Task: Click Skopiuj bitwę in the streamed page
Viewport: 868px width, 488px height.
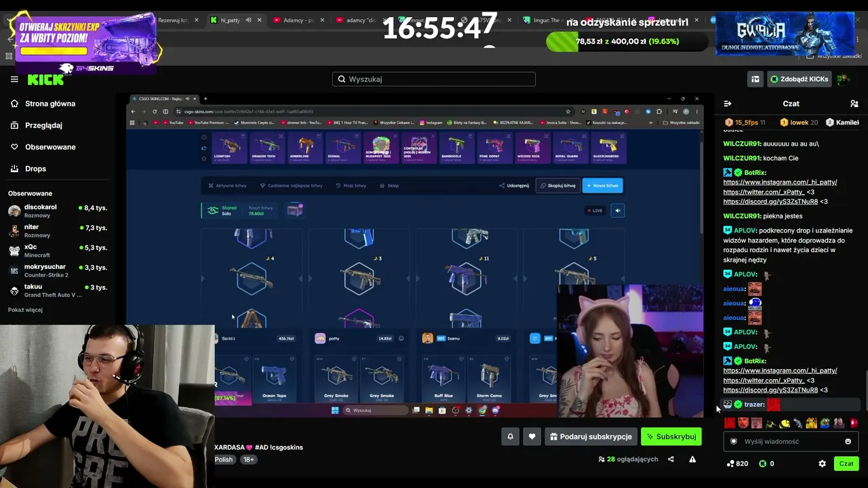Action: coord(557,185)
